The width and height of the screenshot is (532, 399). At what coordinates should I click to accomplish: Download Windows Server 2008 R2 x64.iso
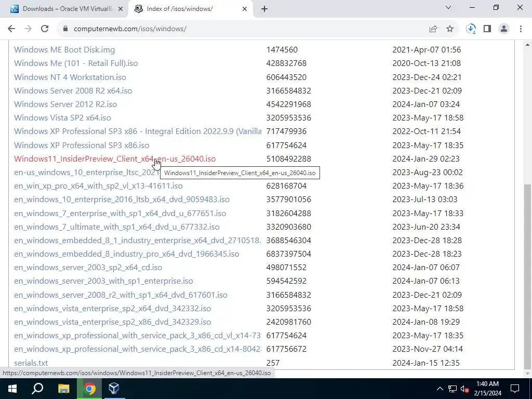pos(73,90)
